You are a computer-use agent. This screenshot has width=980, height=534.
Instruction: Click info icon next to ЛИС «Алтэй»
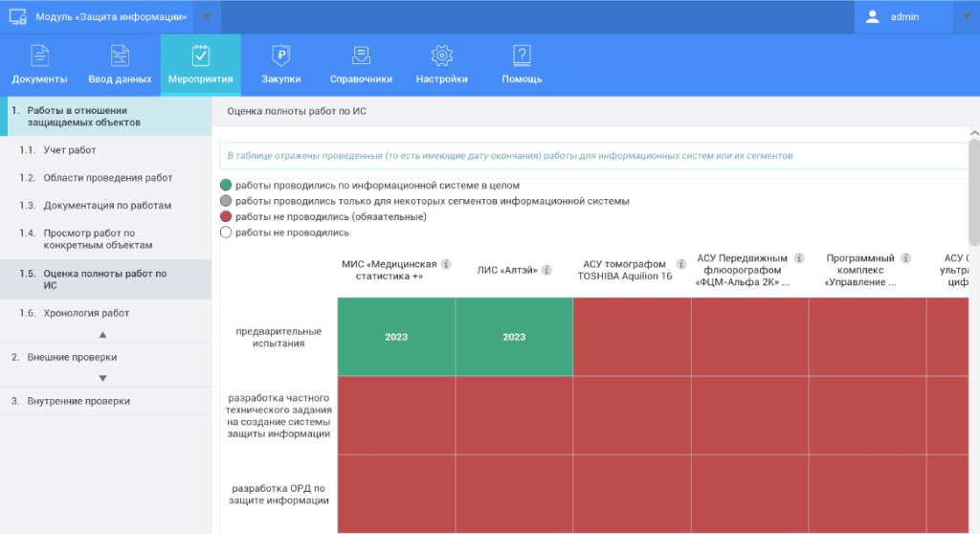[546, 270]
